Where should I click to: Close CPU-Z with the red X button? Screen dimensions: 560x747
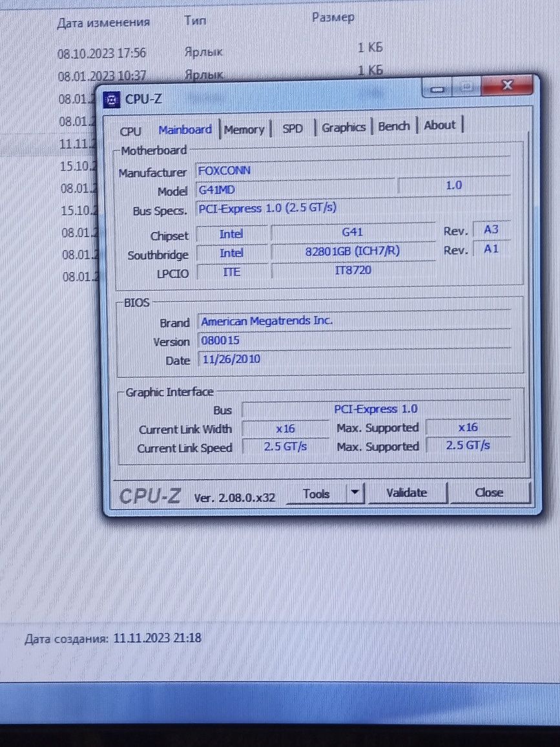pyautogui.click(x=508, y=85)
